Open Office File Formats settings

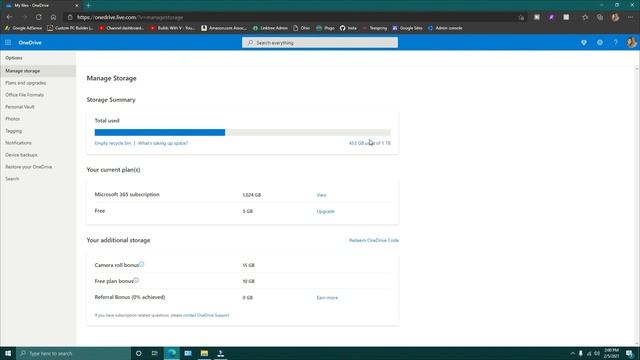(24, 95)
